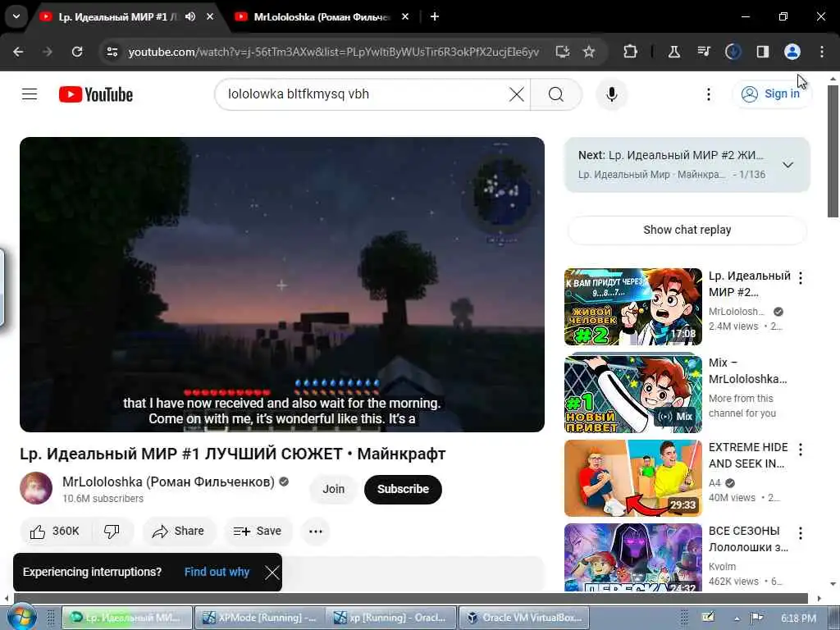Toggle browser side panel
Image resolution: width=840 pixels, height=630 pixels.
[763, 52]
